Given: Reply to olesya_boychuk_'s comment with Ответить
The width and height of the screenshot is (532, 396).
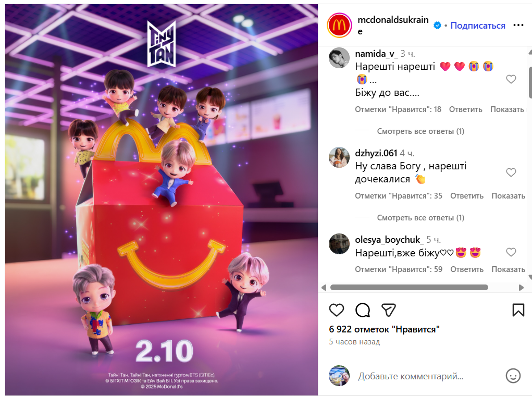Looking at the screenshot, I should tap(467, 269).
